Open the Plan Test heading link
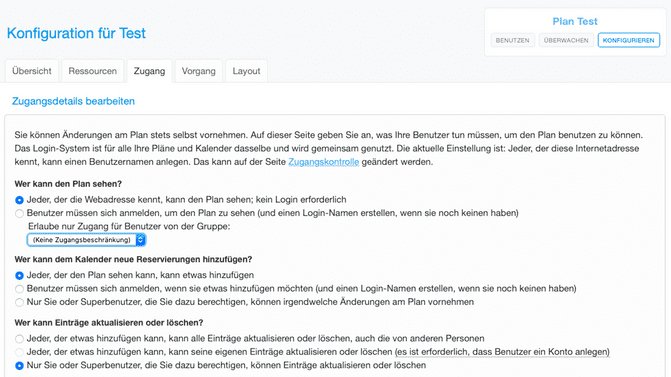 pyautogui.click(x=575, y=21)
